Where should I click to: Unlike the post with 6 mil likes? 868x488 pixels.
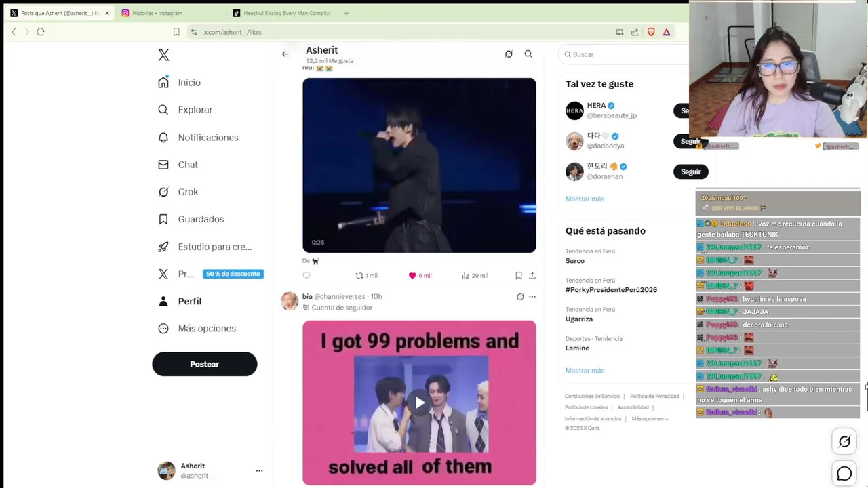point(420,275)
